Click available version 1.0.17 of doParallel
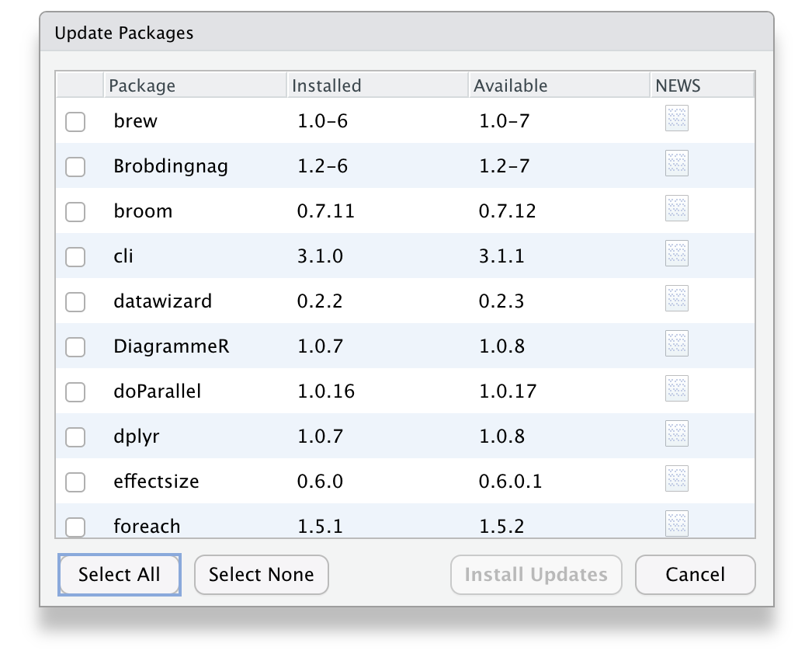Screen dimensions: 812x654 coord(508,391)
